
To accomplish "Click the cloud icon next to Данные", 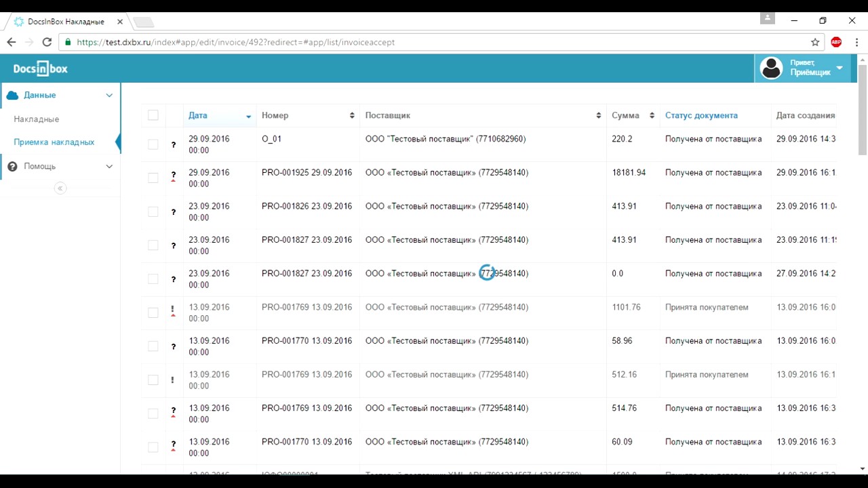I will coord(12,96).
